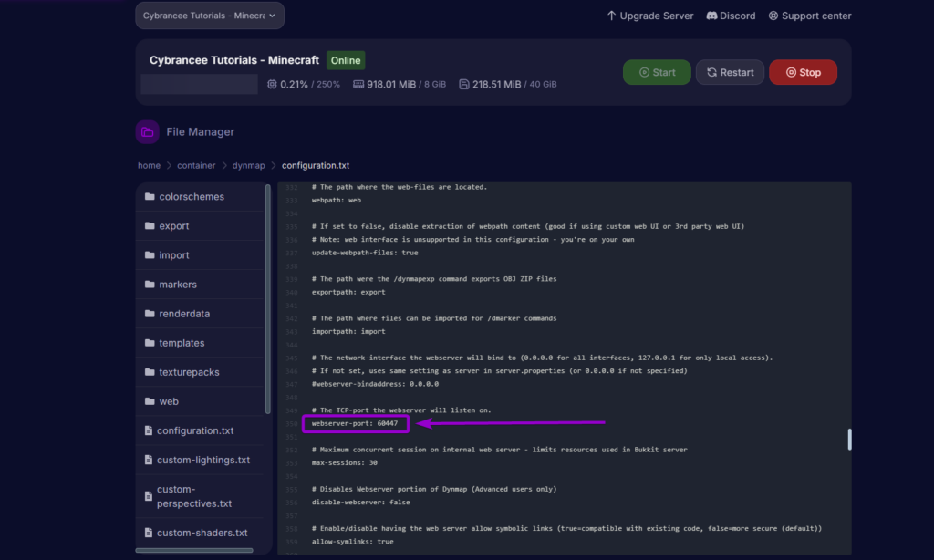
Task: Click the CPU usage gauge icon
Action: point(271,83)
